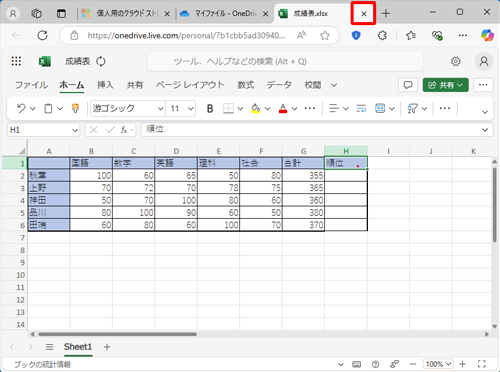Screen dimensions: 500x372
Task: Apply cell borders with the borders icon
Action: click(228, 108)
